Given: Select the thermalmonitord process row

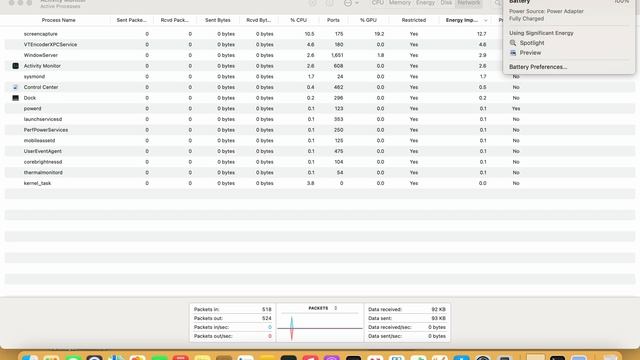Looking at the screenshot, I should [320, 173].
